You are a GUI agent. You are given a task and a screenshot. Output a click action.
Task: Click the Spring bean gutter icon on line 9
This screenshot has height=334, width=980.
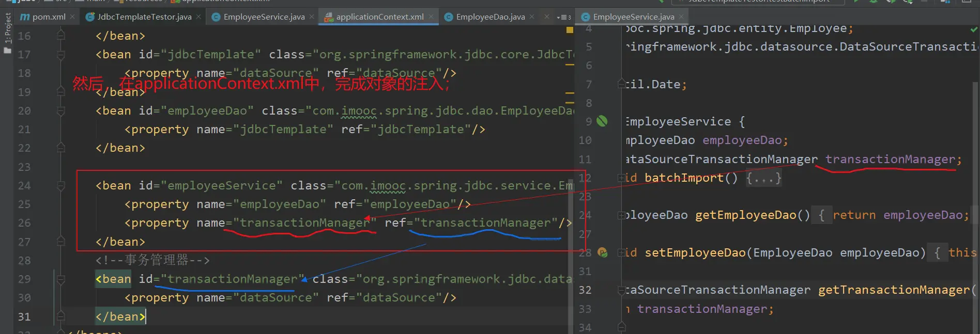(x=602, y=121)
